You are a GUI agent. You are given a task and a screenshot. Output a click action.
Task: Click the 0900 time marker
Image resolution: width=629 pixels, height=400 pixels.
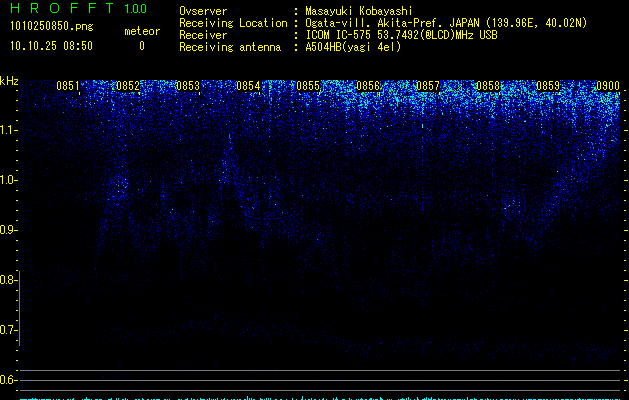pos(608,86)
